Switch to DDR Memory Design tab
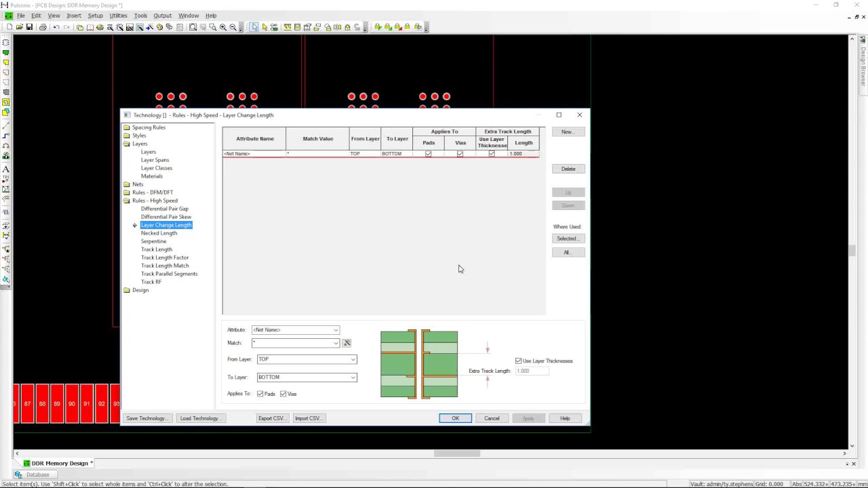This screenshot has width=868, height=488. [x=60, y=464]
